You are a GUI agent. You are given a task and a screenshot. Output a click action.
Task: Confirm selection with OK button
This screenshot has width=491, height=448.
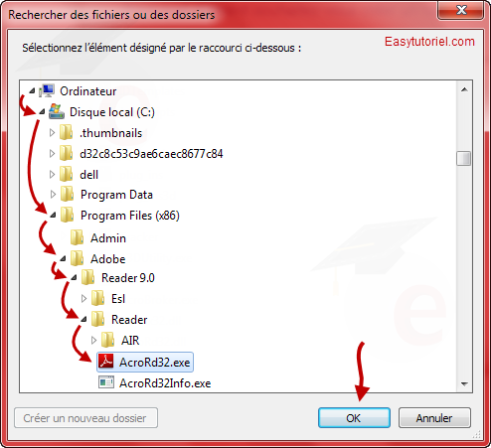click(x=354, y=418)
